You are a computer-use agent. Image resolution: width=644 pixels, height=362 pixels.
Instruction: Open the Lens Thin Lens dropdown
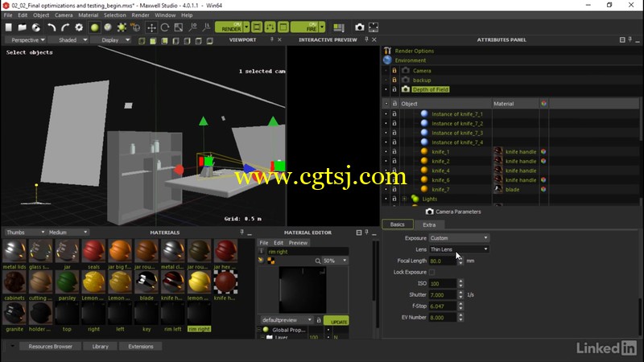coord(459,249)
